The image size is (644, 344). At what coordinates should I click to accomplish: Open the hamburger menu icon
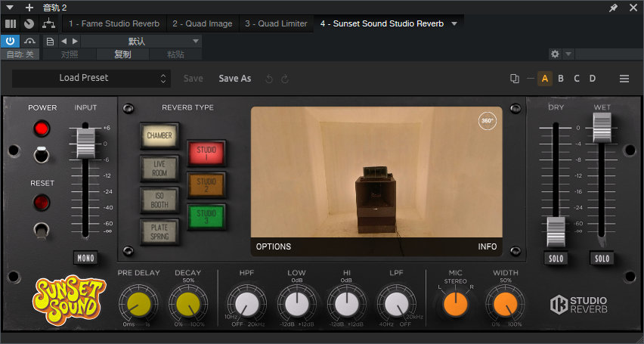624,79
